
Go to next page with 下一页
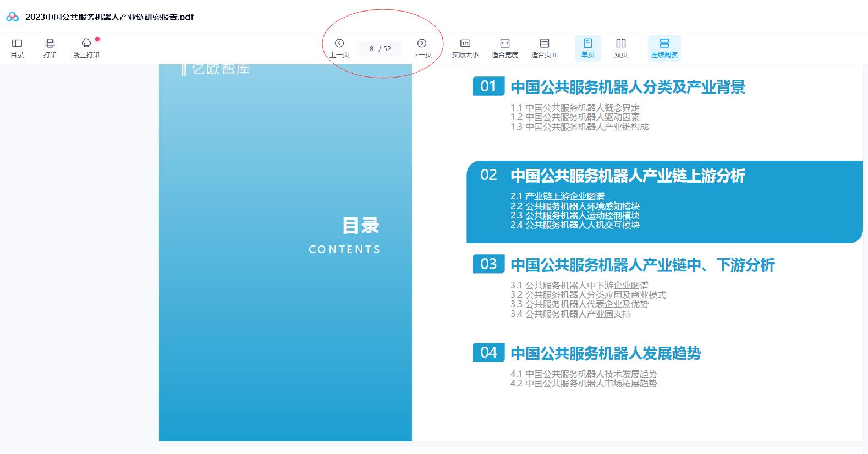tap(422, 48)
